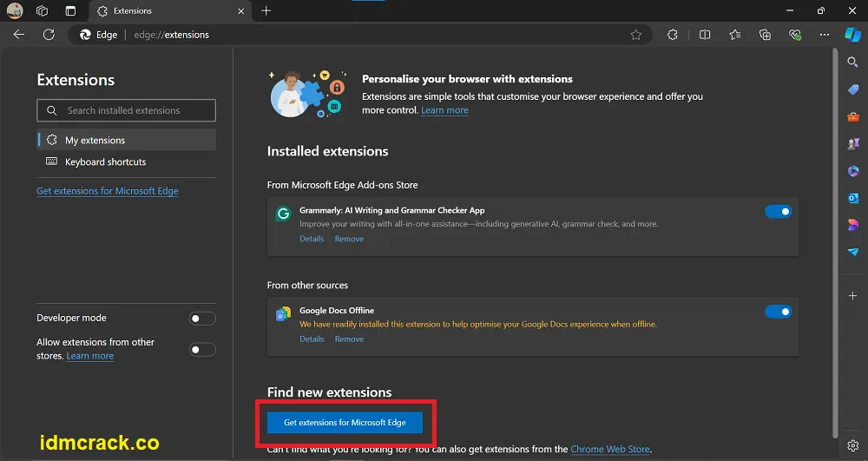Refresh the page

tap(49, 35)
